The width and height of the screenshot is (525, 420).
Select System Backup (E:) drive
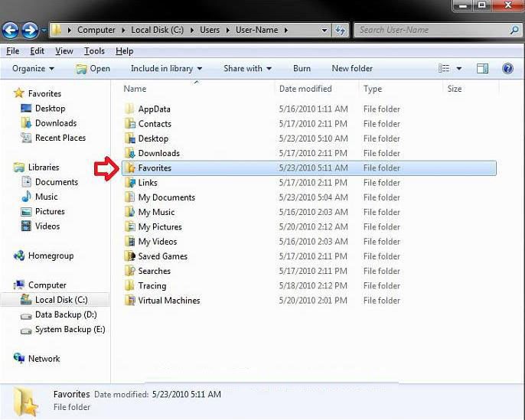coord(70,329)
